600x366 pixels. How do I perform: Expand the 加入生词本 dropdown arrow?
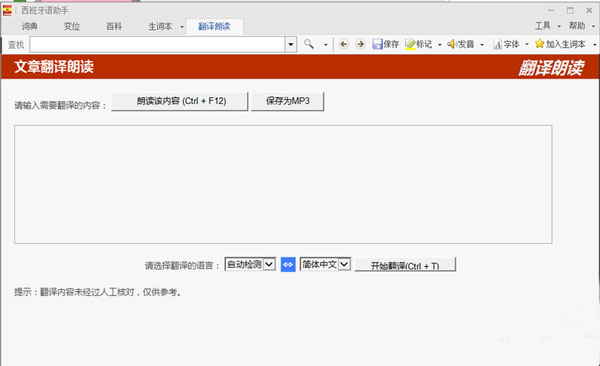[x=594, y=45]
